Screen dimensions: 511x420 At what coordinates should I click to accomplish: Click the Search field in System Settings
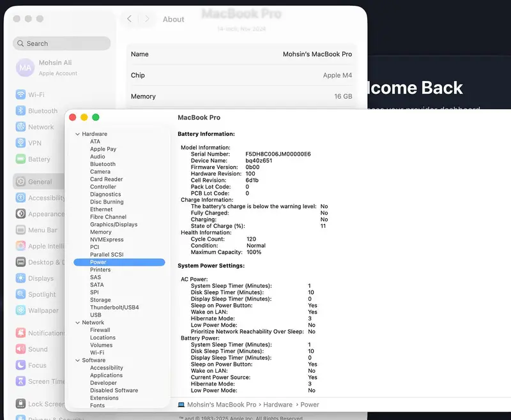(x=61, y=43)
